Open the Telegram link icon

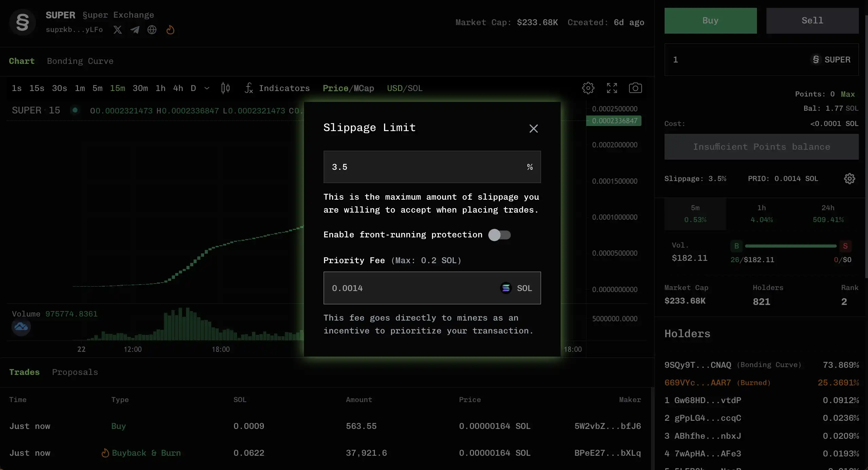click(x=135, y=30)
